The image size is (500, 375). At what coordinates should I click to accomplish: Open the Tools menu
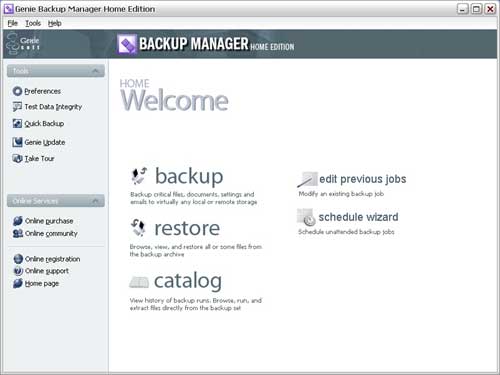(x=33, y=23)
